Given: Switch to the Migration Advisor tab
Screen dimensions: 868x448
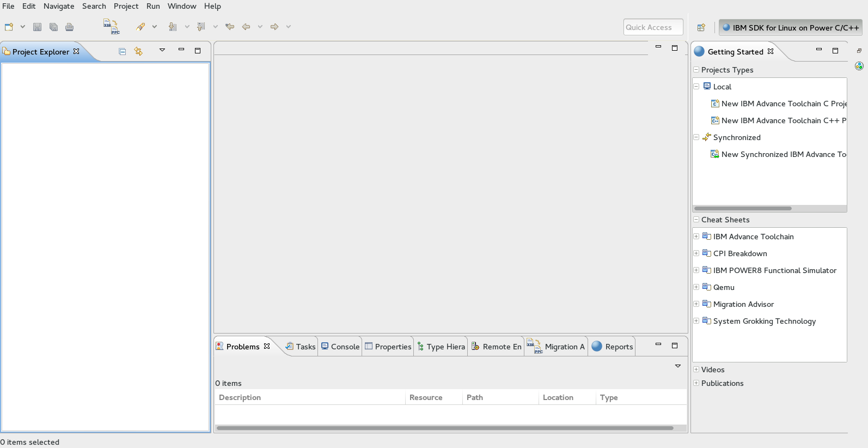Looking at the screenshot, I should tap(556, 347).
